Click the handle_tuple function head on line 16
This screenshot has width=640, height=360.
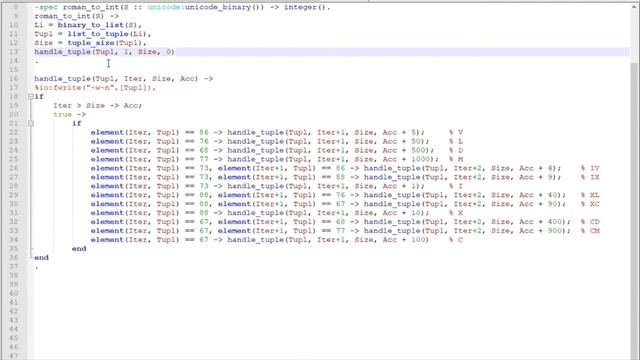pos(124,79)
